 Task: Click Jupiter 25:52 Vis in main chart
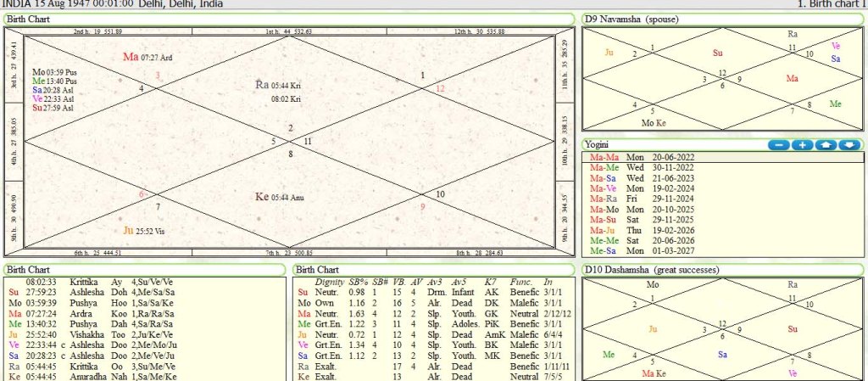(143, 229)
